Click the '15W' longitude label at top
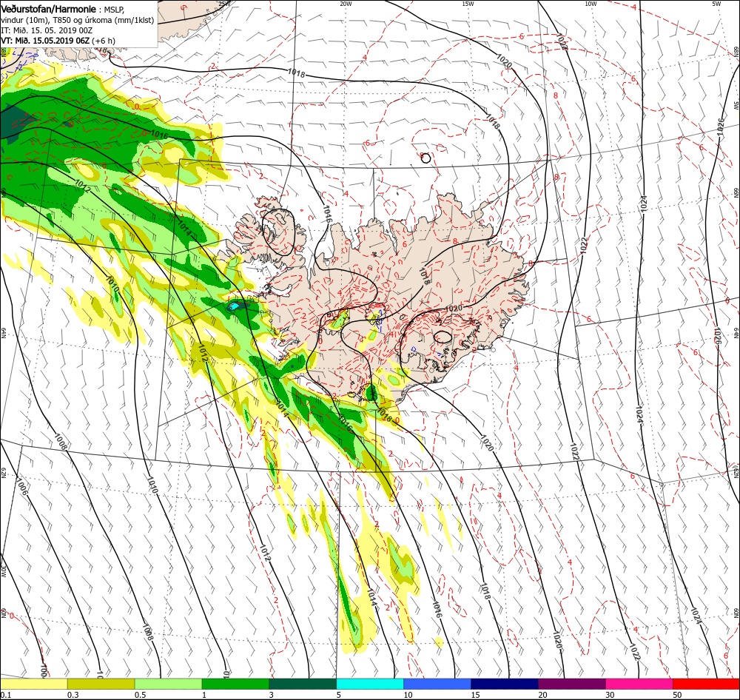Viewport: 740px width, 700px height. [468, 3]
